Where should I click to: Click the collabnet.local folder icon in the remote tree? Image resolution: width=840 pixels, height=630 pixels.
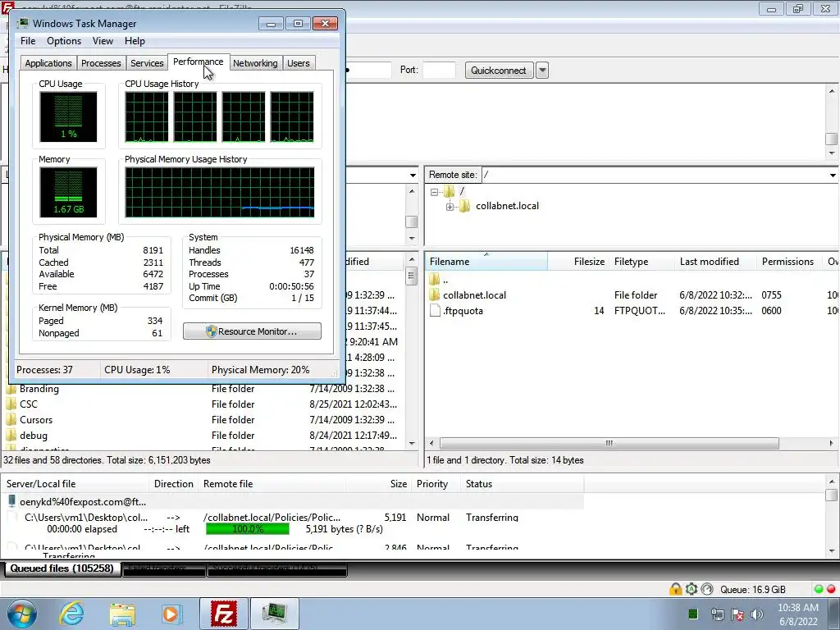465,206
